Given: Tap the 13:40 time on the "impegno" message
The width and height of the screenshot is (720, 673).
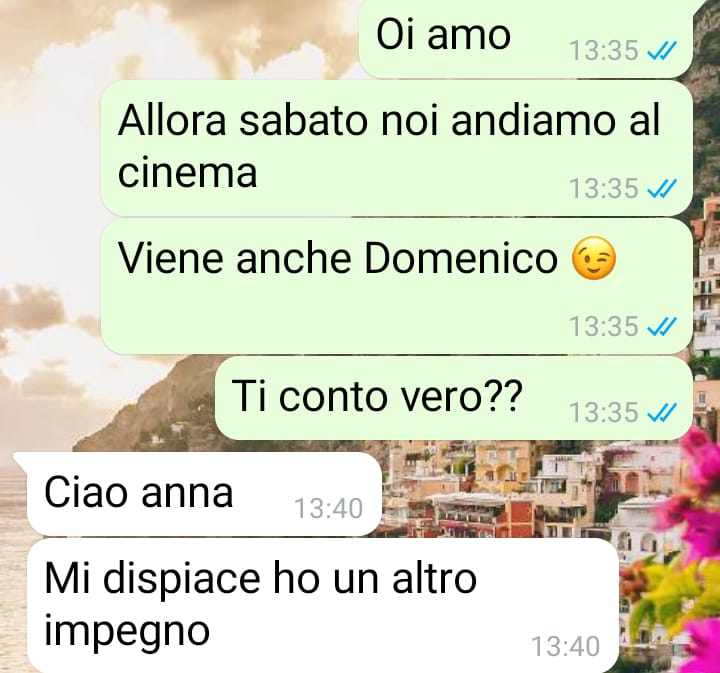Looking at the screenshot, I should [566, 646].
